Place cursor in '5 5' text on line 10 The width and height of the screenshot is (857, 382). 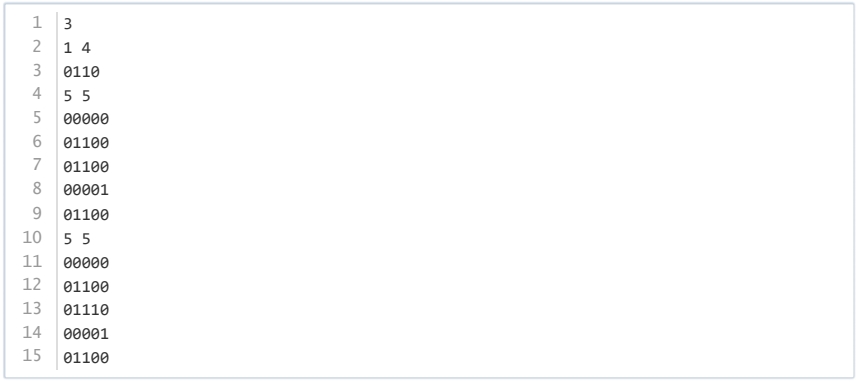pyautogui.click(x=77, y=239)
